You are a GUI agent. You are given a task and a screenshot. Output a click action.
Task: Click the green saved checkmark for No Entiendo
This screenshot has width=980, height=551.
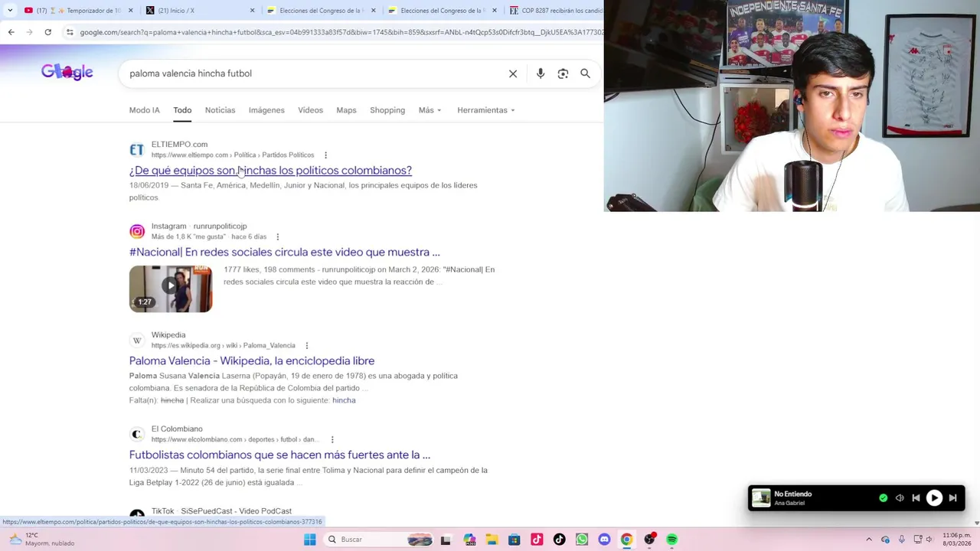click(x=884, y=498)
